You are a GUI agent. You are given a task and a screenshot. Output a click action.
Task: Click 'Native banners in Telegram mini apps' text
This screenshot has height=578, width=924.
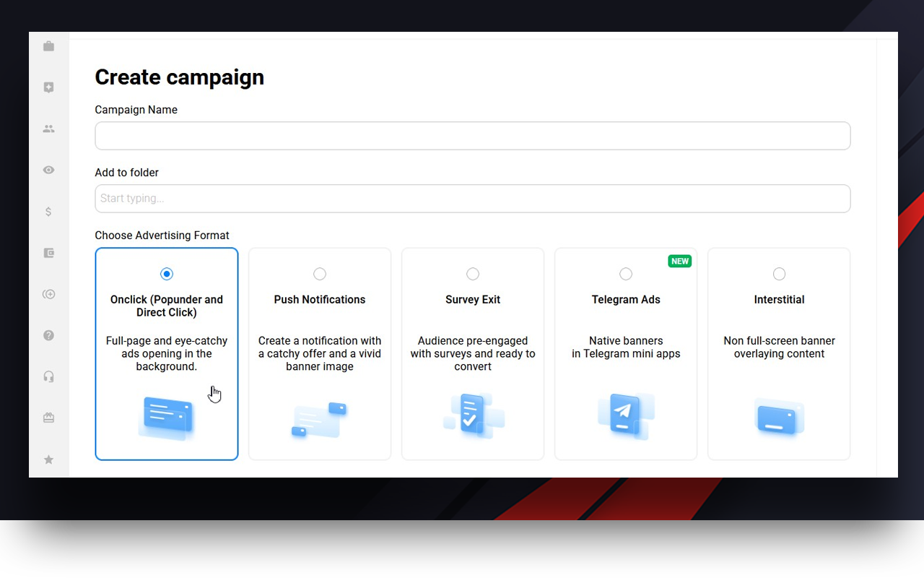[x=626, y=348]
